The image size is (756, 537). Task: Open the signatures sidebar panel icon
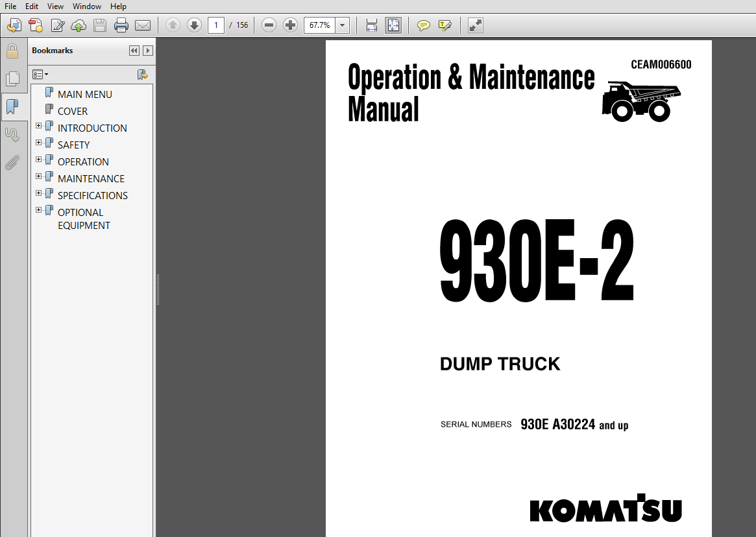[12, 135]
